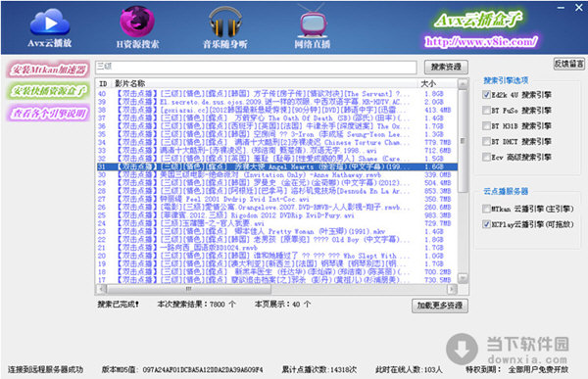
Task: Click the 搜索资源 search button
Action: [x=446, y=68]
